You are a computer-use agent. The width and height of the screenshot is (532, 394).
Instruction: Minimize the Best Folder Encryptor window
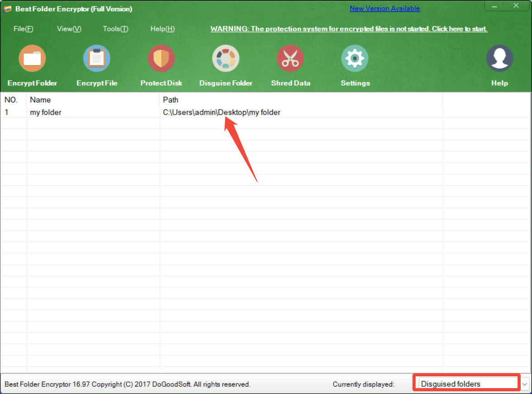tap(494, 6)
